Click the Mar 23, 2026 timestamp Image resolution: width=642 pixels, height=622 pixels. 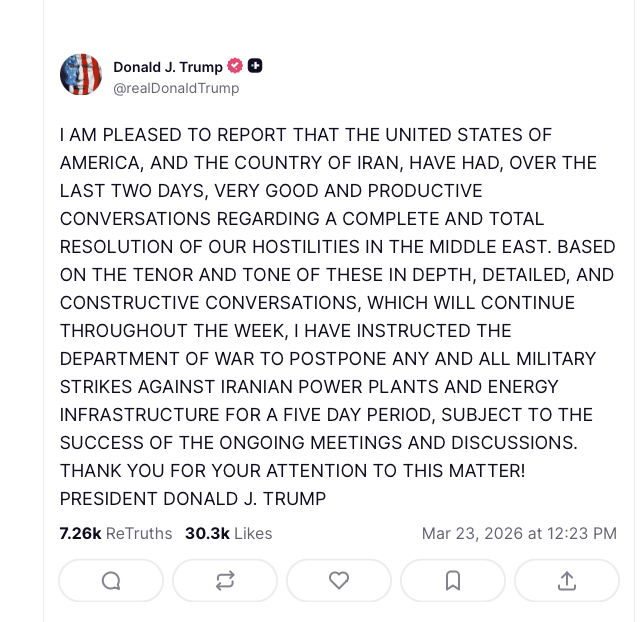(x=519, y=533)
